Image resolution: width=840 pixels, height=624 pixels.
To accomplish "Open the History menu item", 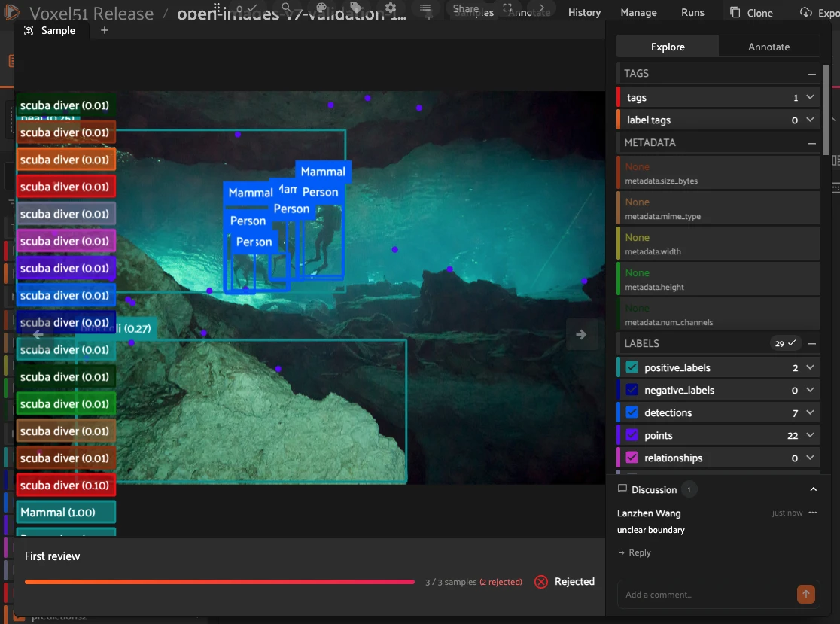I will tap(584, 12).
